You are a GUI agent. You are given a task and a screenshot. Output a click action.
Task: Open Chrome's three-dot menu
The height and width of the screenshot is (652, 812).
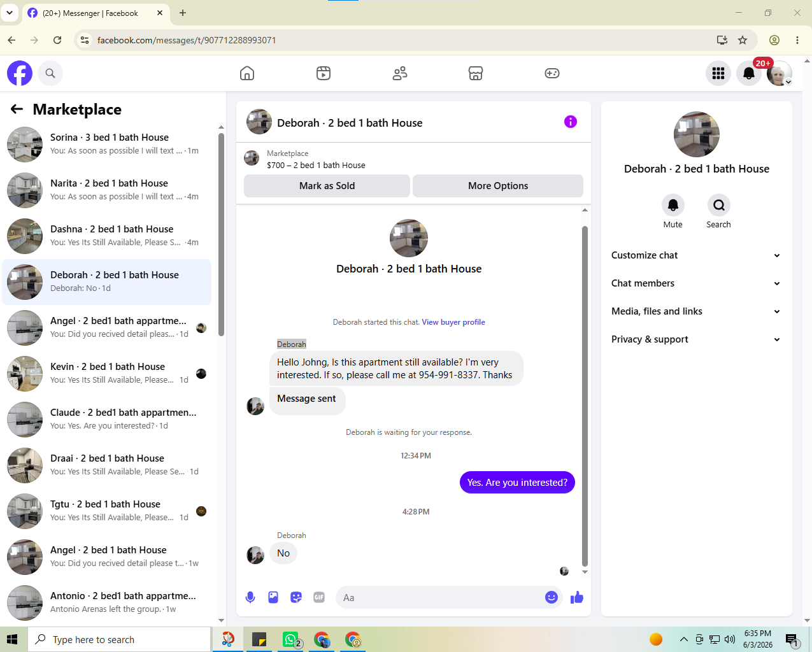[x=797, y=40]
